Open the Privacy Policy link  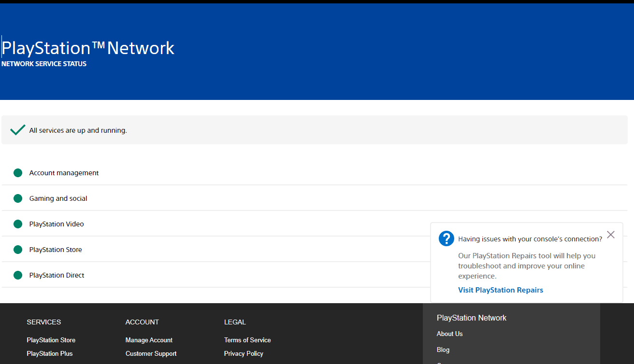click(x=244, y=353)
